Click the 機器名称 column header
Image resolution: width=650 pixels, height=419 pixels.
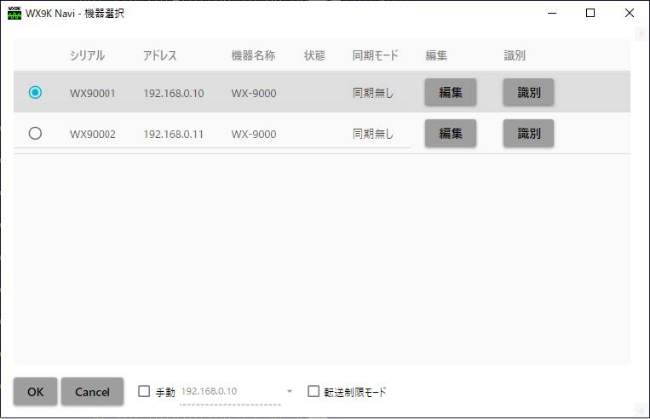[x=253, y=55]
